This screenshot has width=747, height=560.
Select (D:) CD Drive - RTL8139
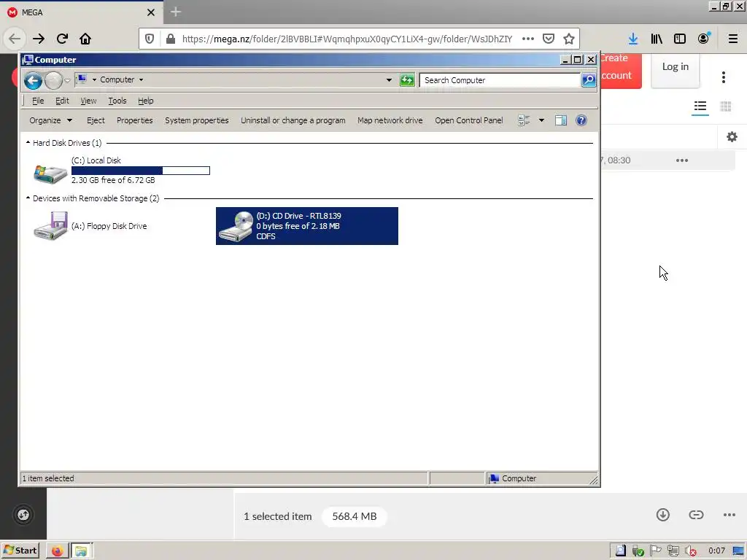[x=307, y=226]
